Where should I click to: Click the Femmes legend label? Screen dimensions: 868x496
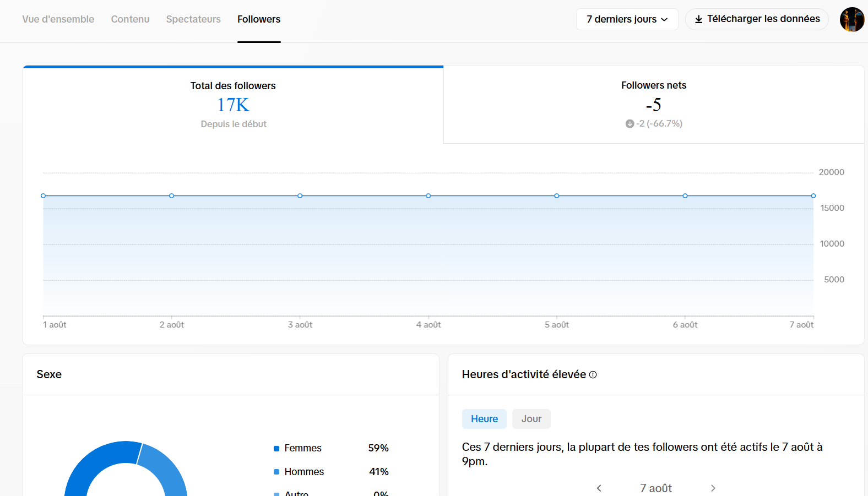303,448
